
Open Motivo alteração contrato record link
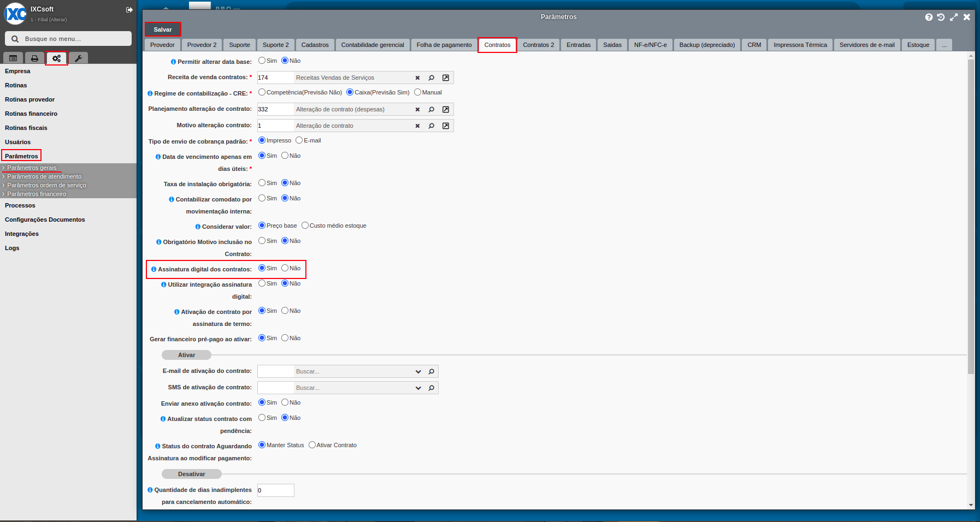[x=446, y=126]
